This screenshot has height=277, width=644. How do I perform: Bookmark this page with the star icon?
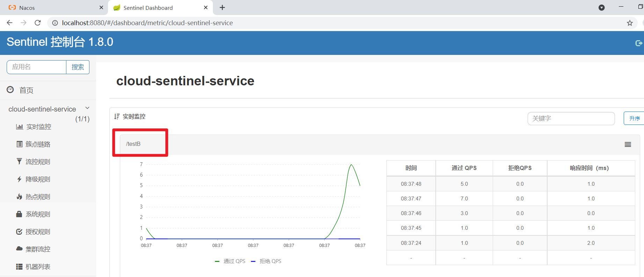630,23
